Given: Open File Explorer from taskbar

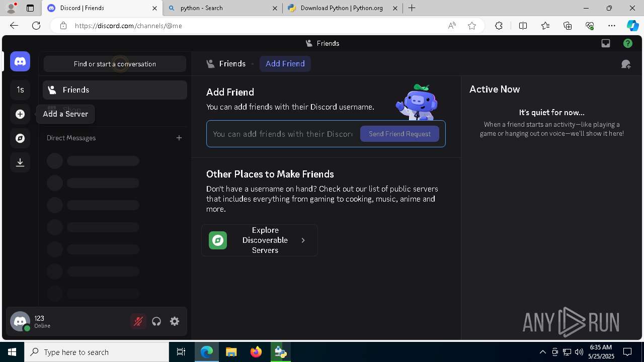Looking at the screenshot, I should coord(231,352).
